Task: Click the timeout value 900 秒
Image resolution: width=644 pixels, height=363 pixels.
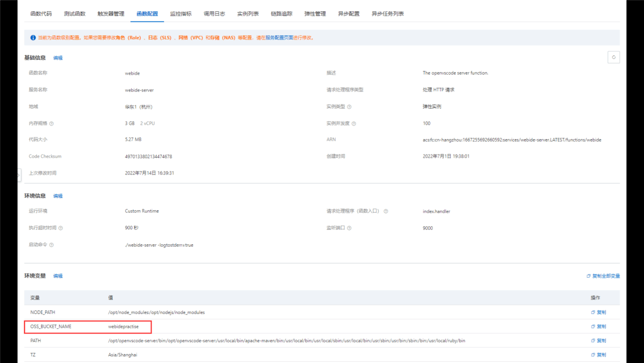Action: pos(132,227)
